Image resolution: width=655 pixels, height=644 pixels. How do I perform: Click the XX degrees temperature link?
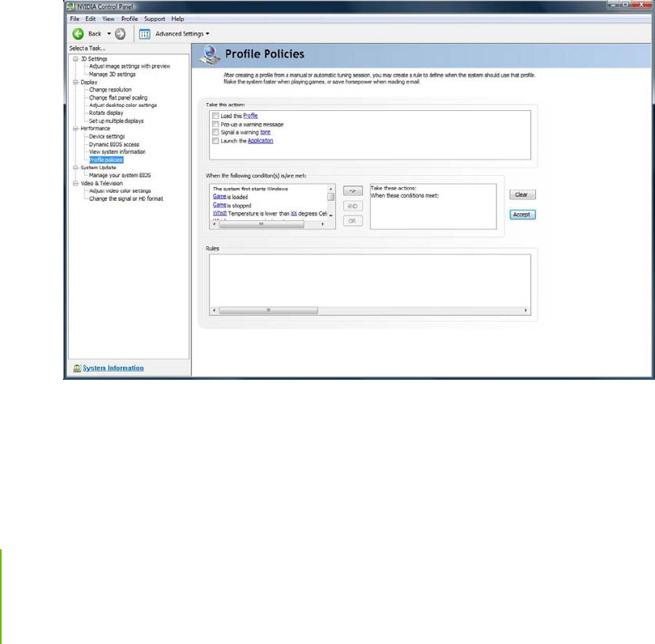click(x=294, y=214)
